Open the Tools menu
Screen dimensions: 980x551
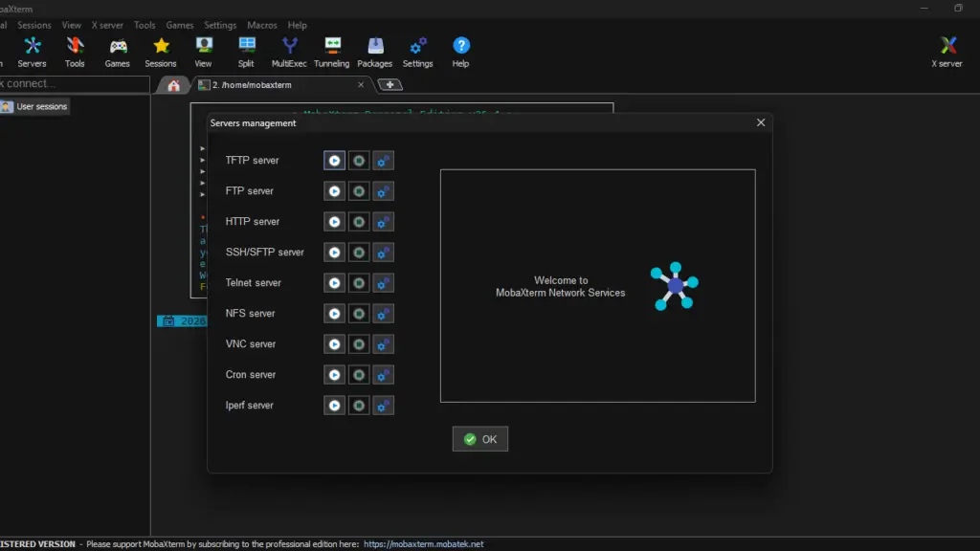(145, 25)
